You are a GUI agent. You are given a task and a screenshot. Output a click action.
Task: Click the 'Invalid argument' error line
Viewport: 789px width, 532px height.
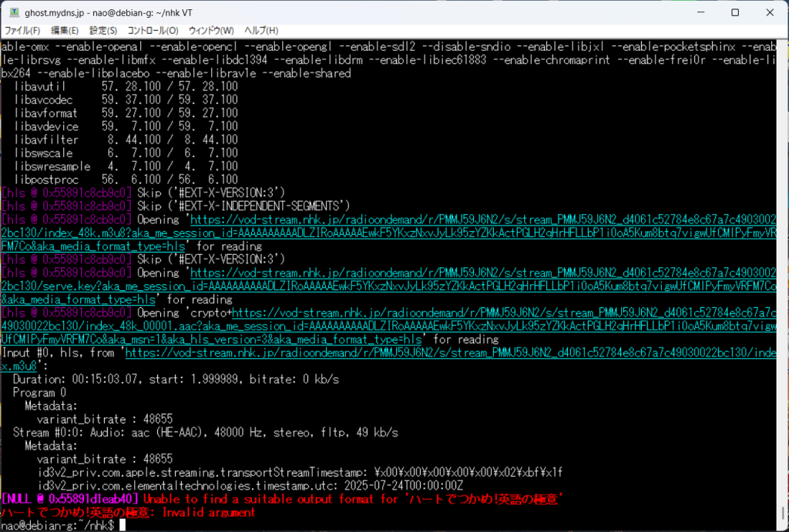[x=129, y=513]
